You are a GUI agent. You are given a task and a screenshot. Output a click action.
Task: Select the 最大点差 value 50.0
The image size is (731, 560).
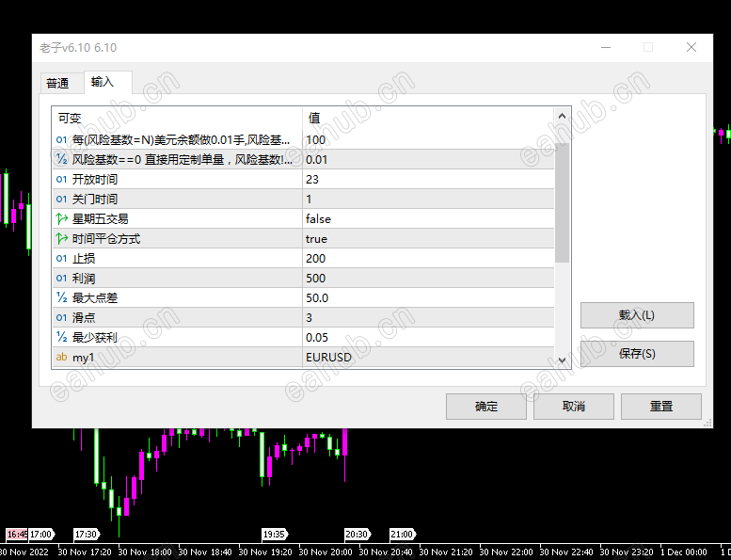[x=317, y=298]
